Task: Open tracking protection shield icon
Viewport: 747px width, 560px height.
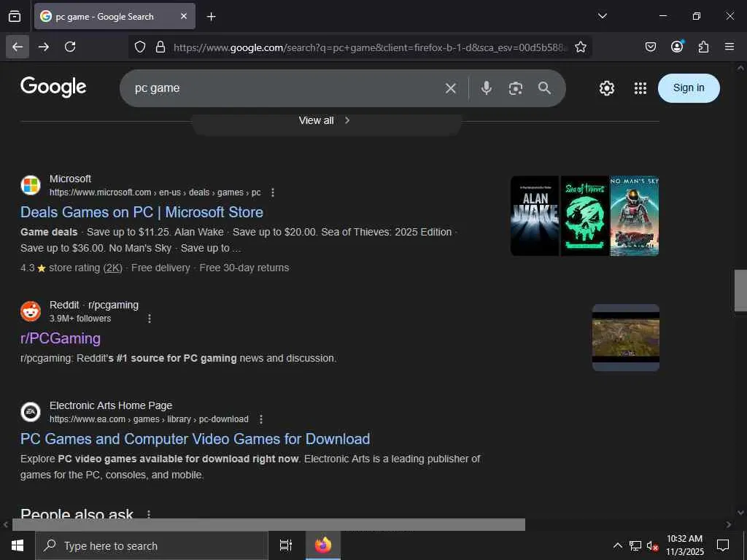Action: [139, 47]
